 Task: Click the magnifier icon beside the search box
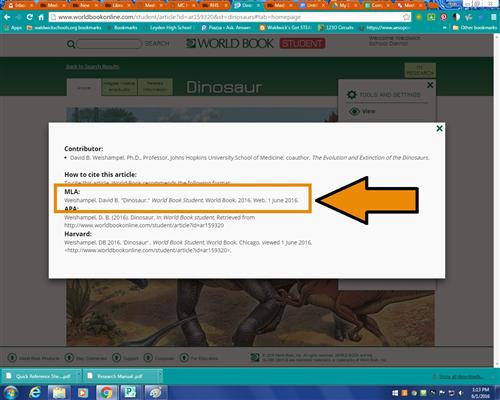click(x=71, y=44)
